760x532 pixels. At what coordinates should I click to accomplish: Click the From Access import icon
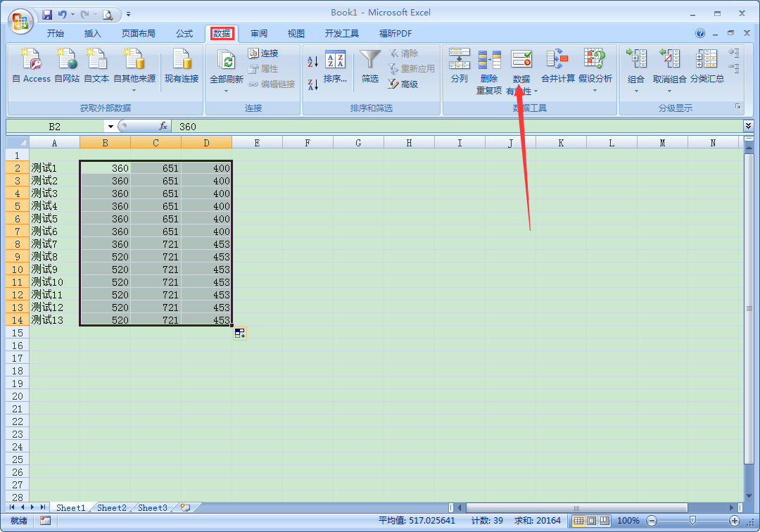(x=31, y=61)
